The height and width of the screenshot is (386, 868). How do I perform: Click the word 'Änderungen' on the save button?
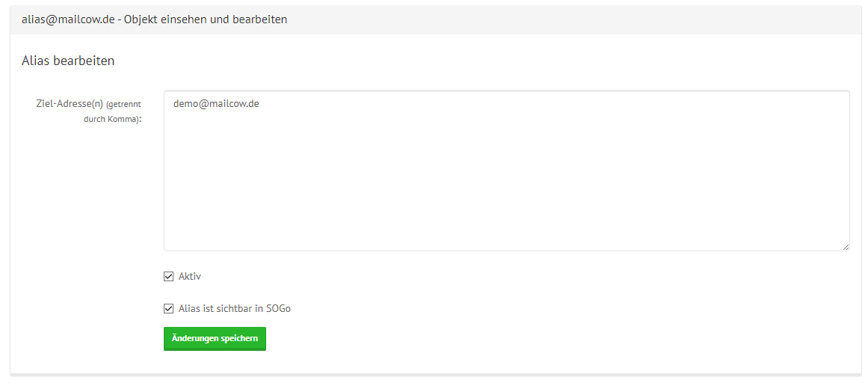(x=194, y=339)
